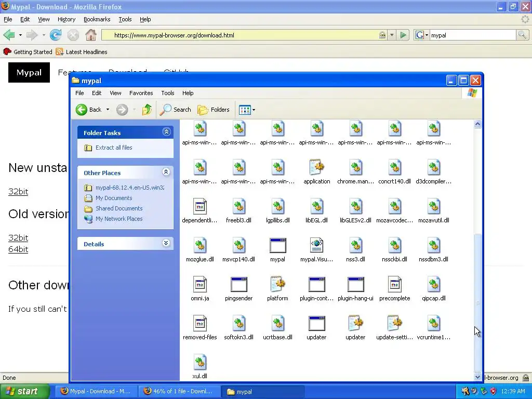Image resolution: width=532 pixels, height=399 pixels.
Task: Select the concrt140.dll file
Action: 395,172
